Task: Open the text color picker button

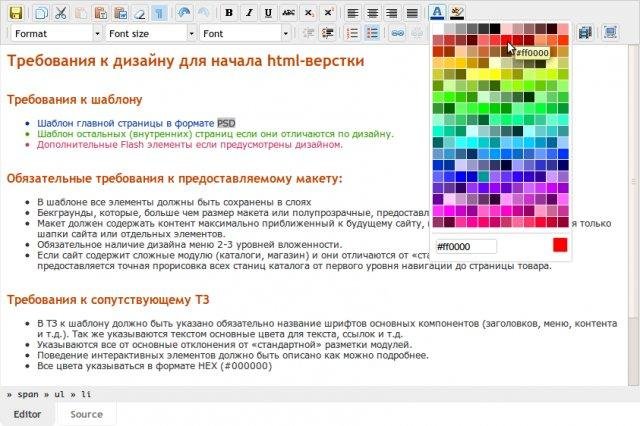Action: click(x=437, y=13)
